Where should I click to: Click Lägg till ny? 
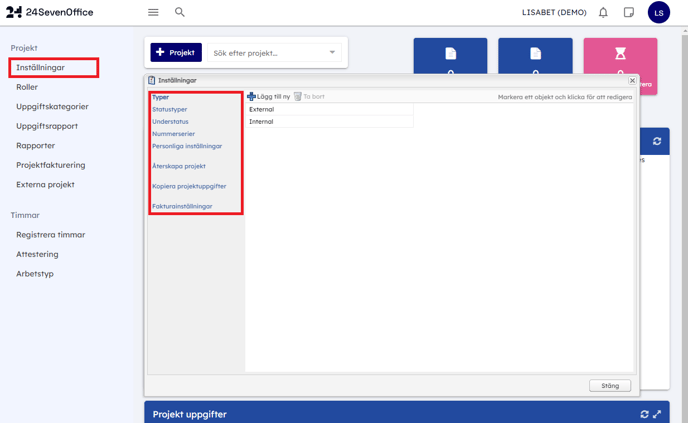pos(269,97)
